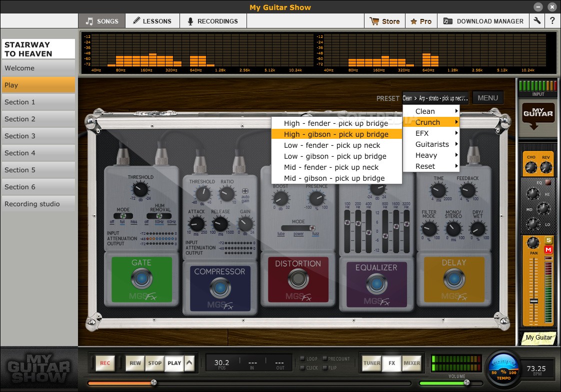
Task: Open the settings wrench icon
Action: 537,21
